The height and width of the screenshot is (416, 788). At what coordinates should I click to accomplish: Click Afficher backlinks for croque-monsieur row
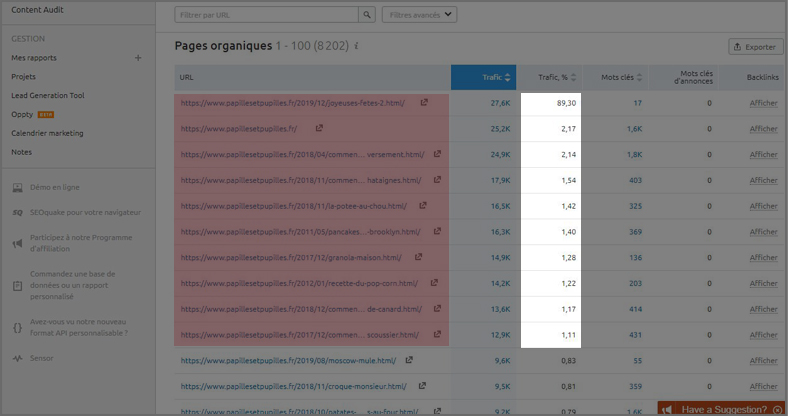point(763,386)
